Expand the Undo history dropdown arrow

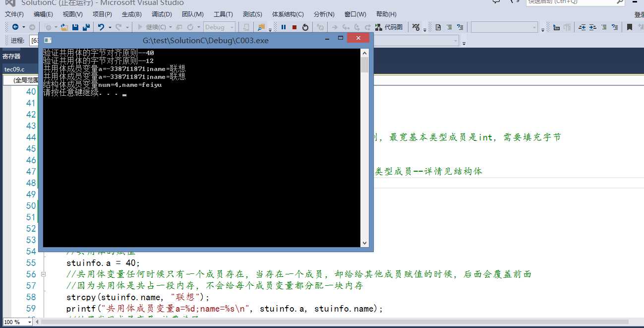click(x=110, y=27)
